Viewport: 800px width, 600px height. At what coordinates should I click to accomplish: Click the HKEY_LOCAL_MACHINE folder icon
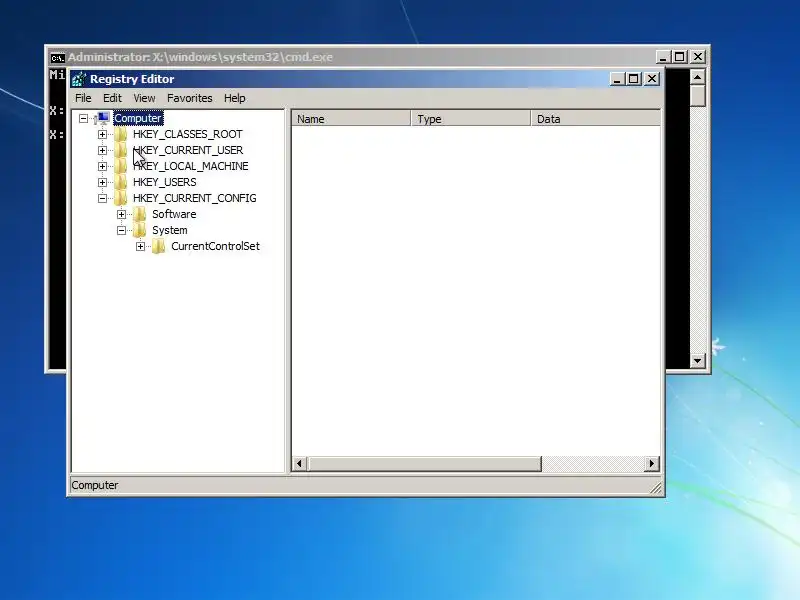pyautogui.click(x=121, y=166)
